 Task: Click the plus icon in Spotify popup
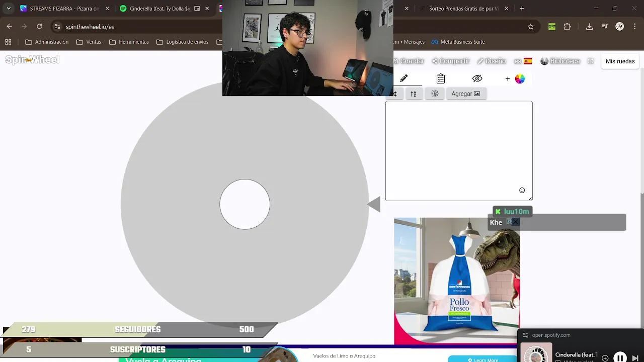pos(605,358)
